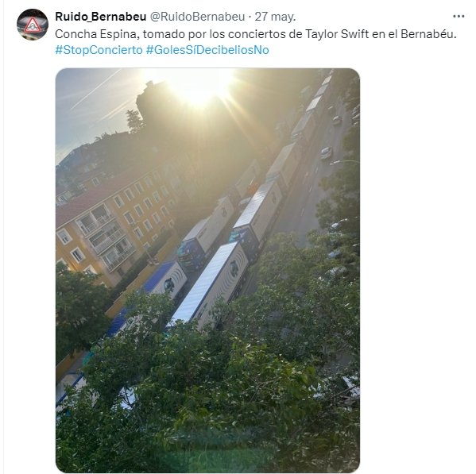Click the words Concha Espina in tweet
The image size is (476, 474).
click(97, 34)
